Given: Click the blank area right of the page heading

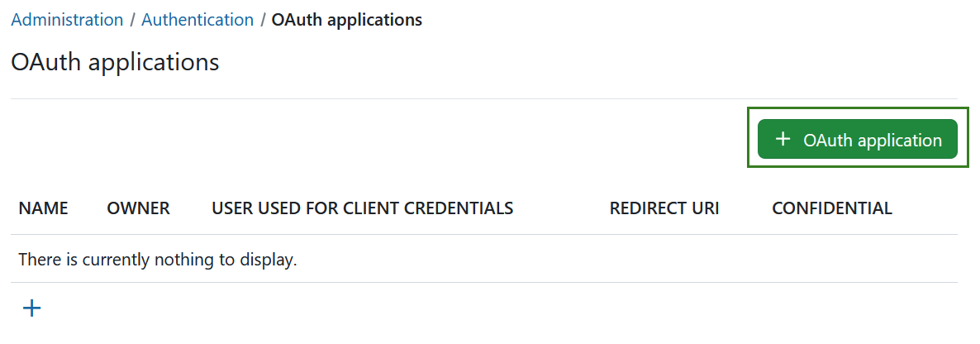Looking at the screenshot, I should pos(578,62).
